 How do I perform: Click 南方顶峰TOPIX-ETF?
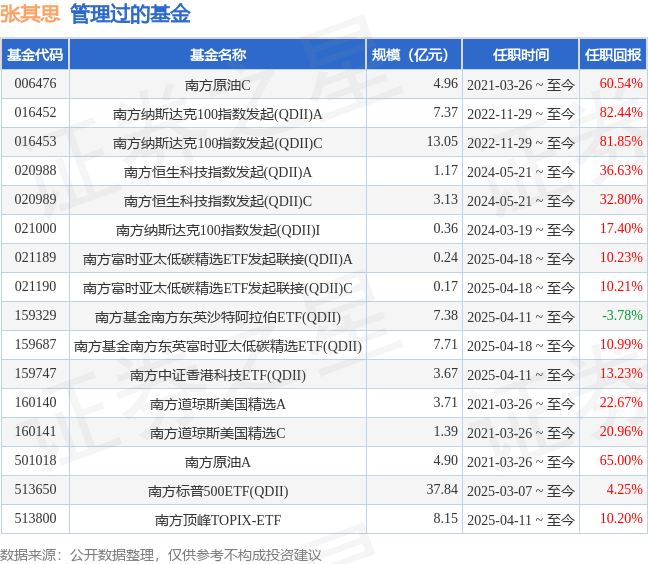218,520
